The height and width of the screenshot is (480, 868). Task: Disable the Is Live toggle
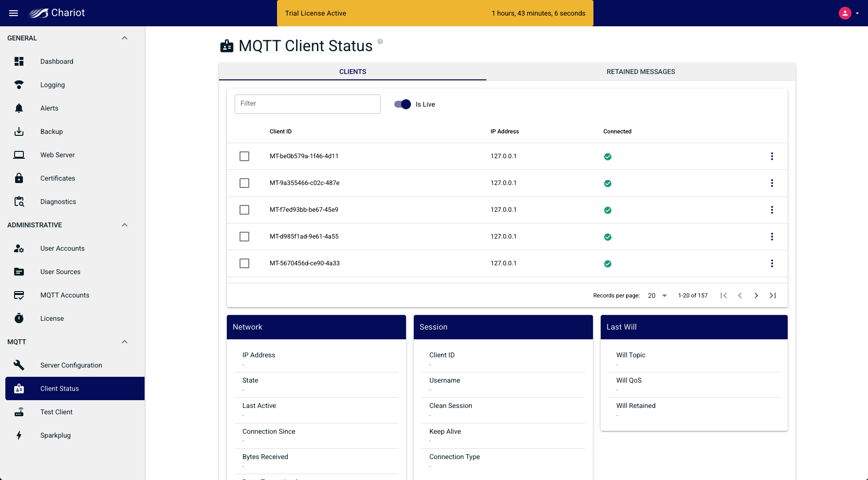pyautogui.click(x=403, y=104)
